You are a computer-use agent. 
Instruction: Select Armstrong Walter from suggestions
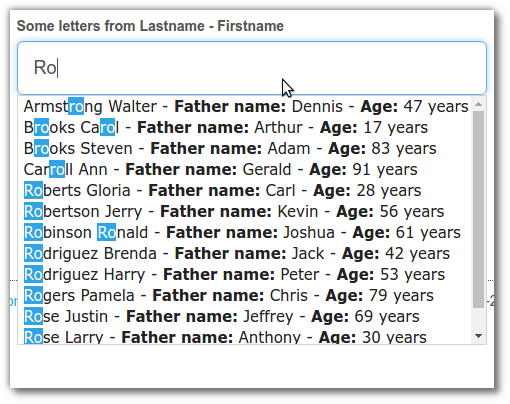246,107
